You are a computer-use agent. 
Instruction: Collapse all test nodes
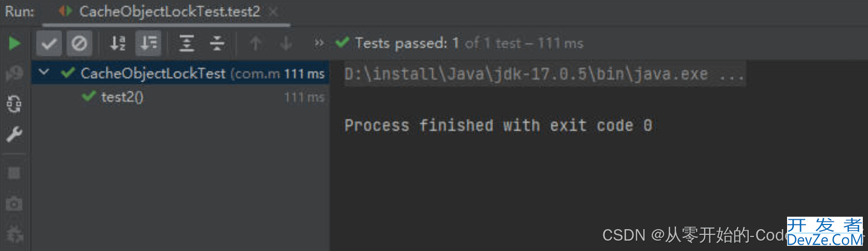pyautogui.click(x=217, y=43)
